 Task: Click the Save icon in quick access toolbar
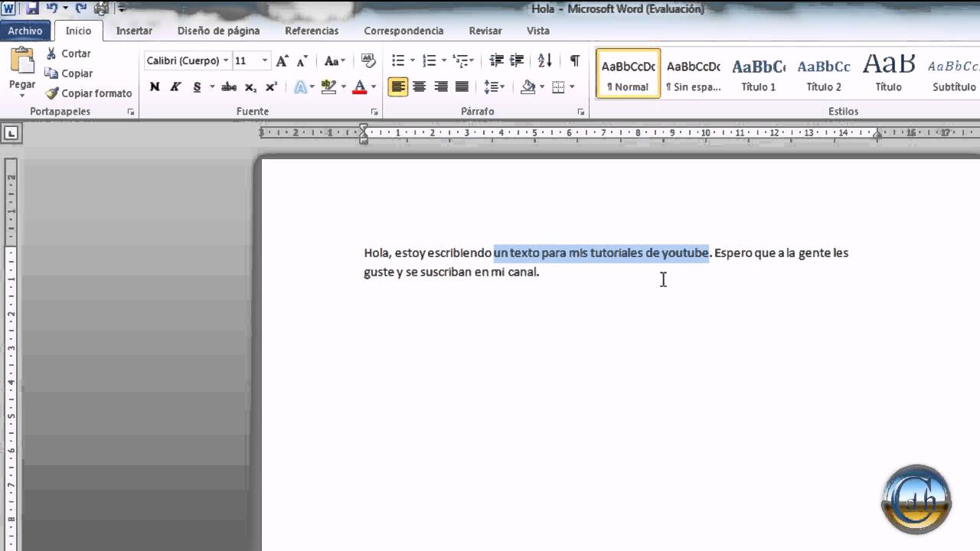pos(32,9)
